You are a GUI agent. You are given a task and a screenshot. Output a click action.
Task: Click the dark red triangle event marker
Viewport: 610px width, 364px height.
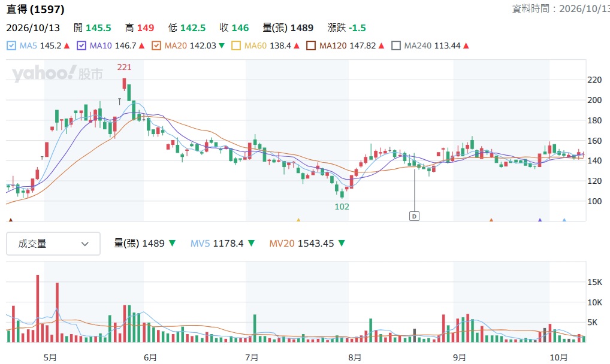11,220
